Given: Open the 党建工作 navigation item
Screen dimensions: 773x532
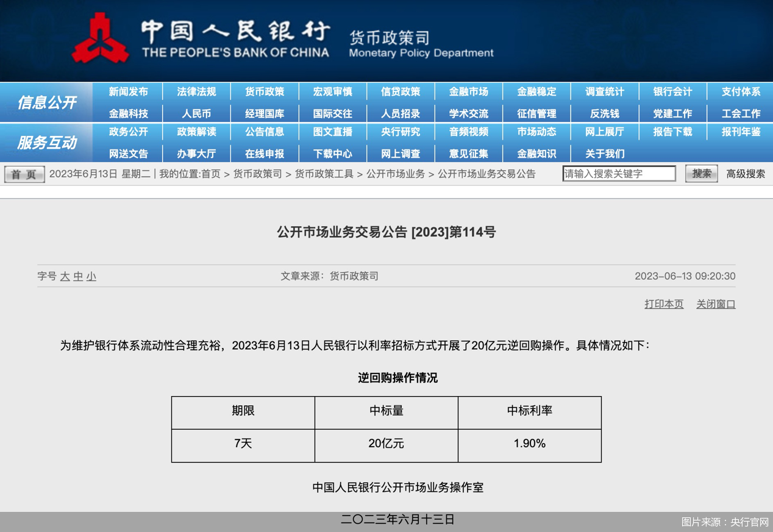Looking at the screenshot, I should [672, 113].
